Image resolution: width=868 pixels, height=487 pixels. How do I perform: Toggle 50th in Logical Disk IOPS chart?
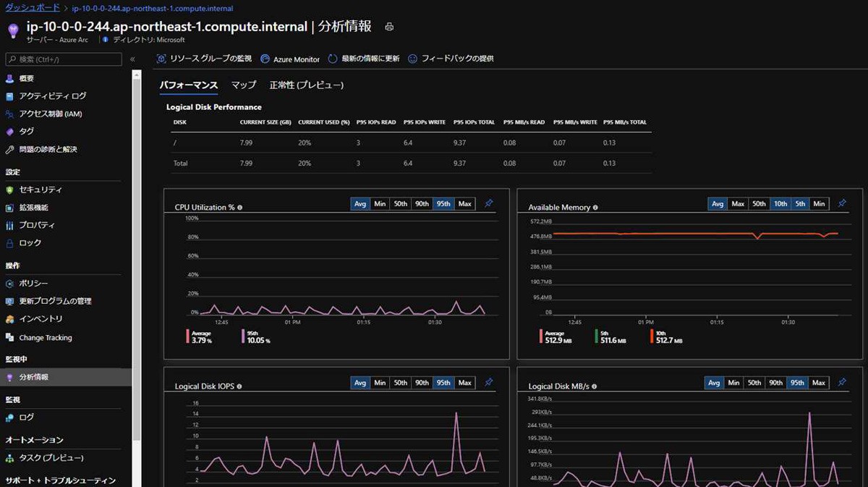coord(401,383)
